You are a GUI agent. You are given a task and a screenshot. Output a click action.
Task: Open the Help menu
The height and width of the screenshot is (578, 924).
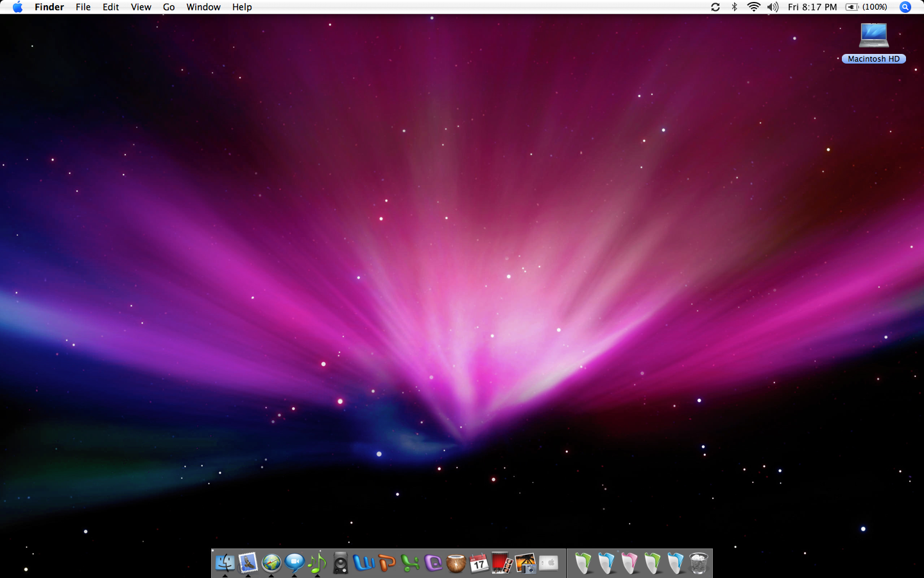pos(242,7)
